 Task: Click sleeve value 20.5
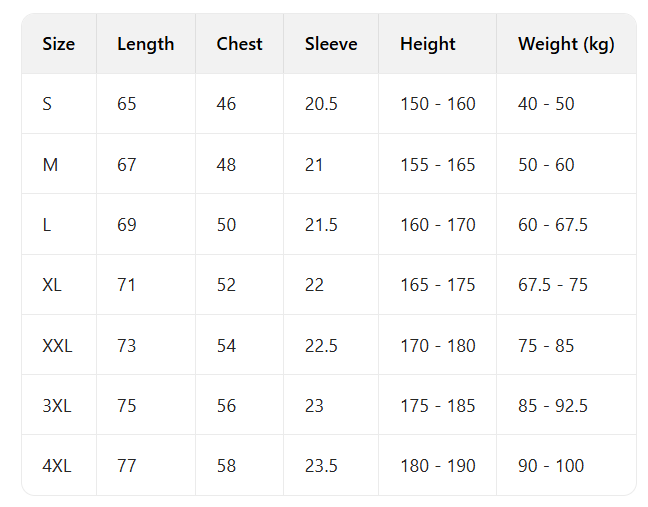[321, 104]
